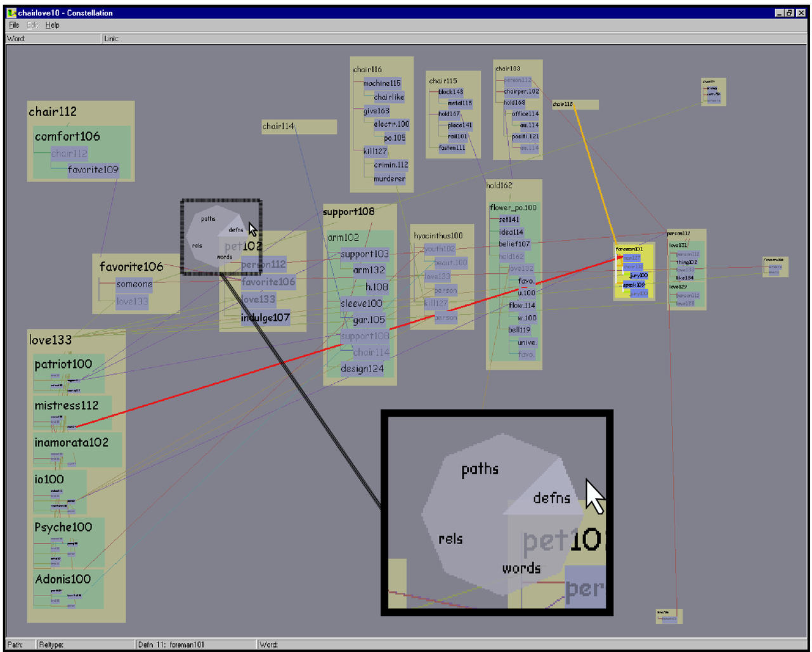Click the patriot100 entry in love133
The image size is (812, 652).
63,364
